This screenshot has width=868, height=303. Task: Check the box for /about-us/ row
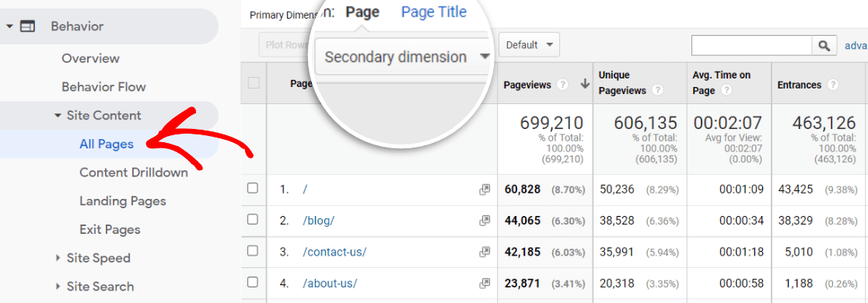[x=253, y=282]
